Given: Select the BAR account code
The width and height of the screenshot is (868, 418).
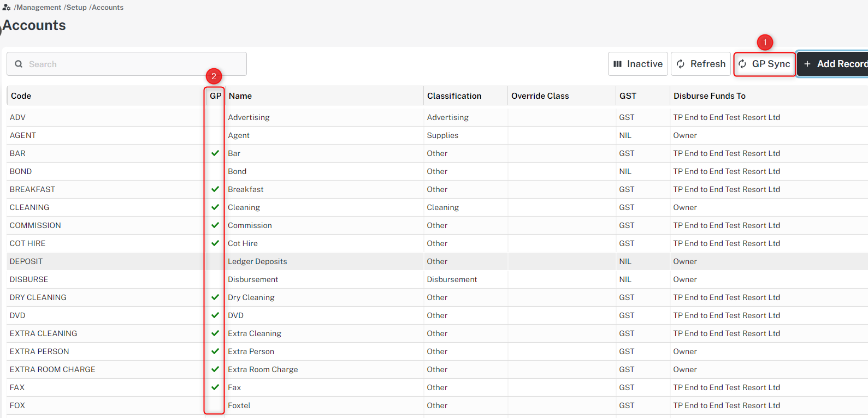Looking at the screenshot, I should click(17, 153).
